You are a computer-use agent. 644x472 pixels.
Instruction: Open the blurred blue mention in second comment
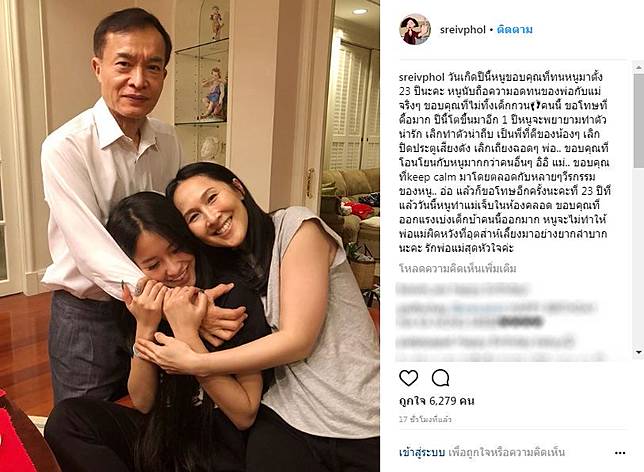point(478,307)
